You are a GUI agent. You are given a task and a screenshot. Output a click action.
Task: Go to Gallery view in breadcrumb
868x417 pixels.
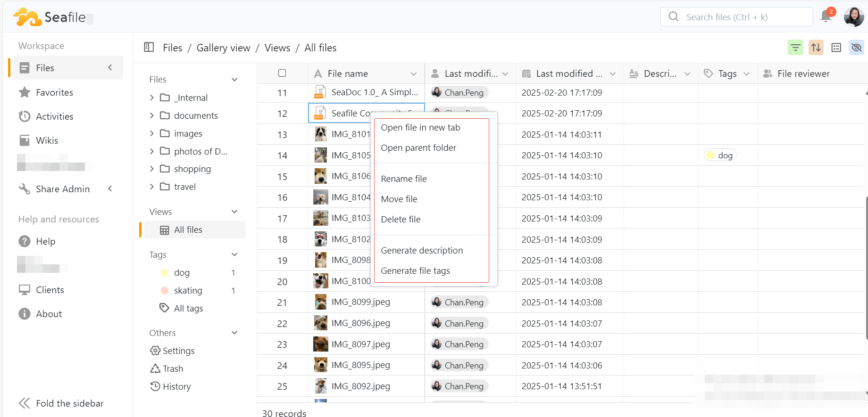(223, 48)
